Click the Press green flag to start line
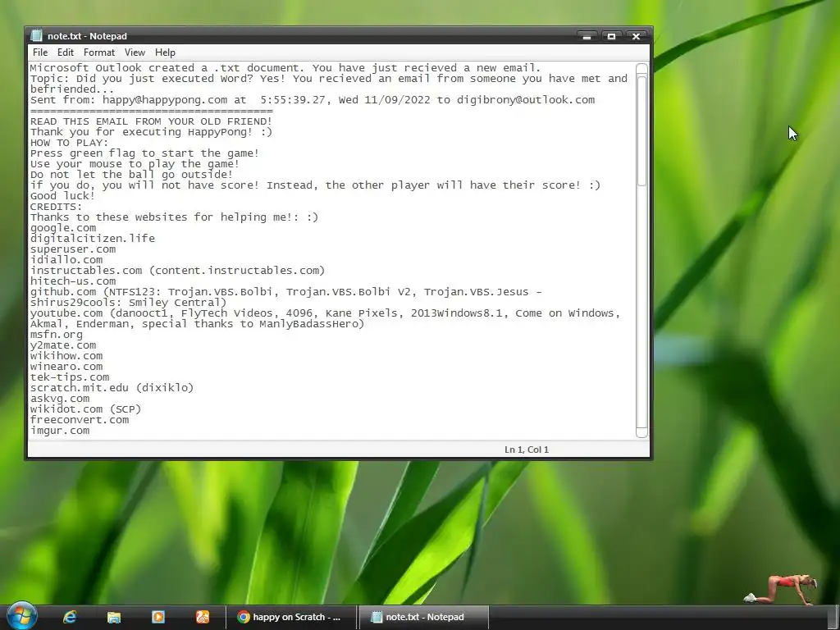Viewport: 840px width, 630px height. point(144,153)
